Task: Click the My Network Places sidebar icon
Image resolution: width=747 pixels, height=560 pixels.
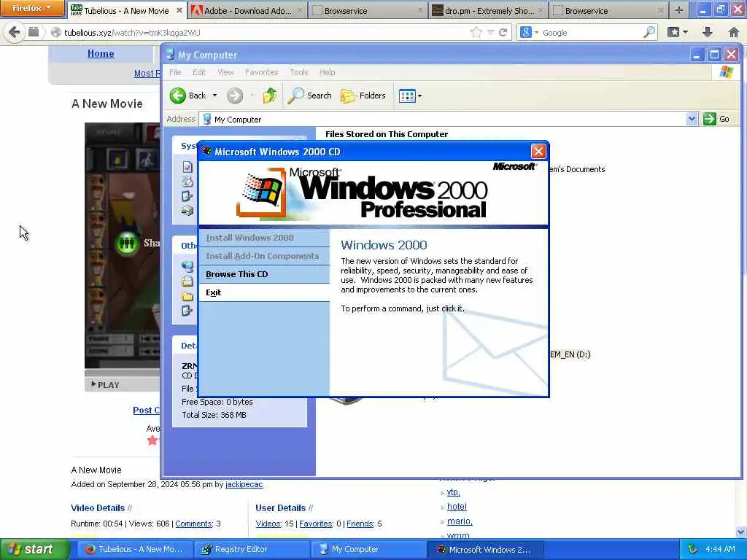Action: tap(187, 265)
